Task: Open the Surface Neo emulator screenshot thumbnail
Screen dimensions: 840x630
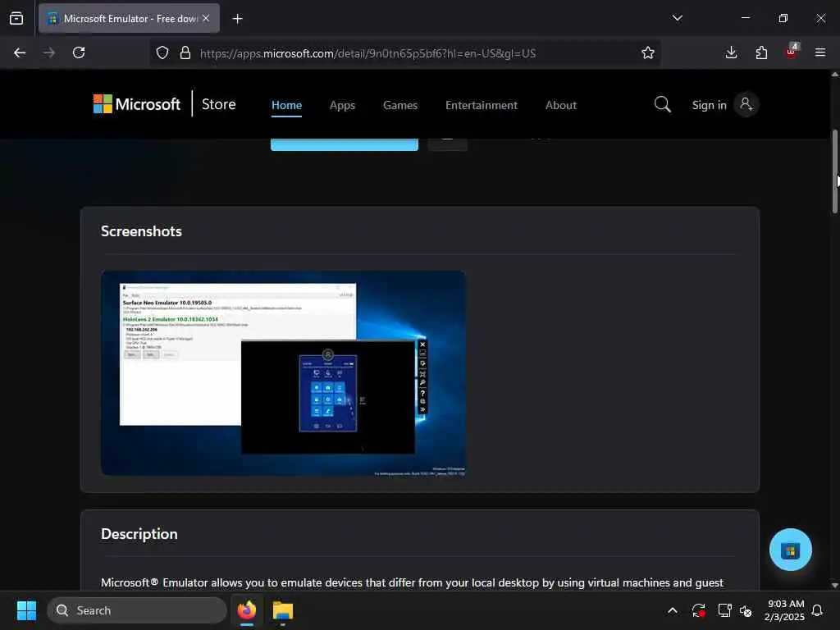Action: pos(283,373)
